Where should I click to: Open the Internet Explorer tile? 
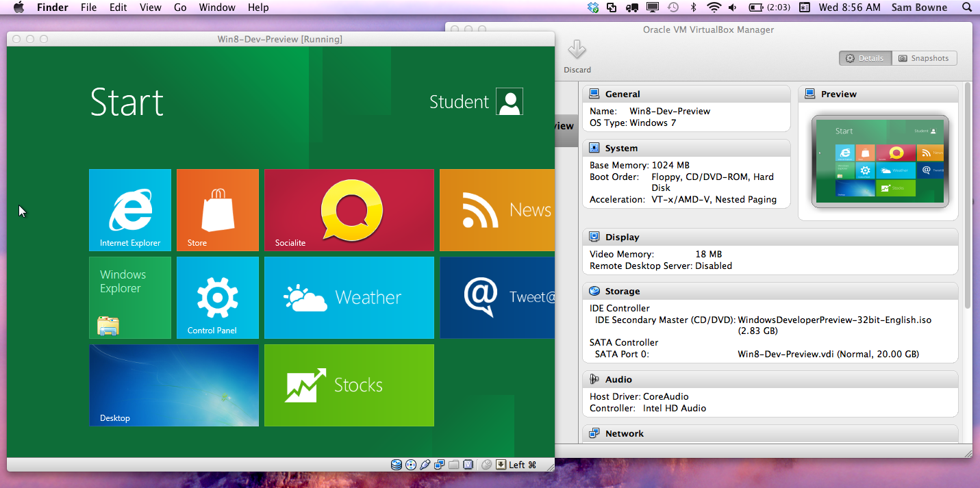(x=130, y=210)
